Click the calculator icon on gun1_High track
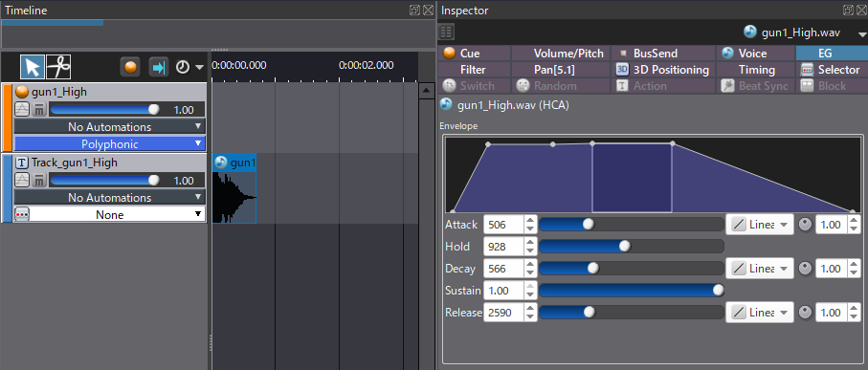 (x=38, y=110)
